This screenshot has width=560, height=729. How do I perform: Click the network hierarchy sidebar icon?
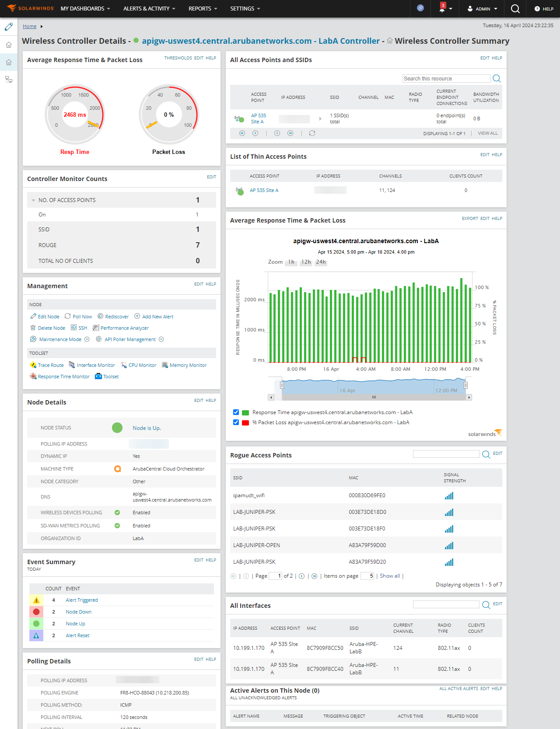9,80
